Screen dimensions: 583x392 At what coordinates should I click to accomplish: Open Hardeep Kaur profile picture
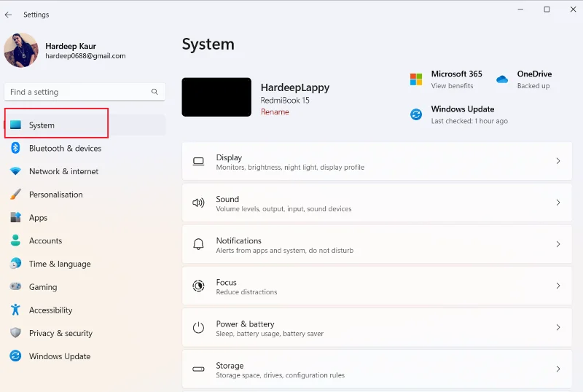pyautogui.click(x=21, y=50)
